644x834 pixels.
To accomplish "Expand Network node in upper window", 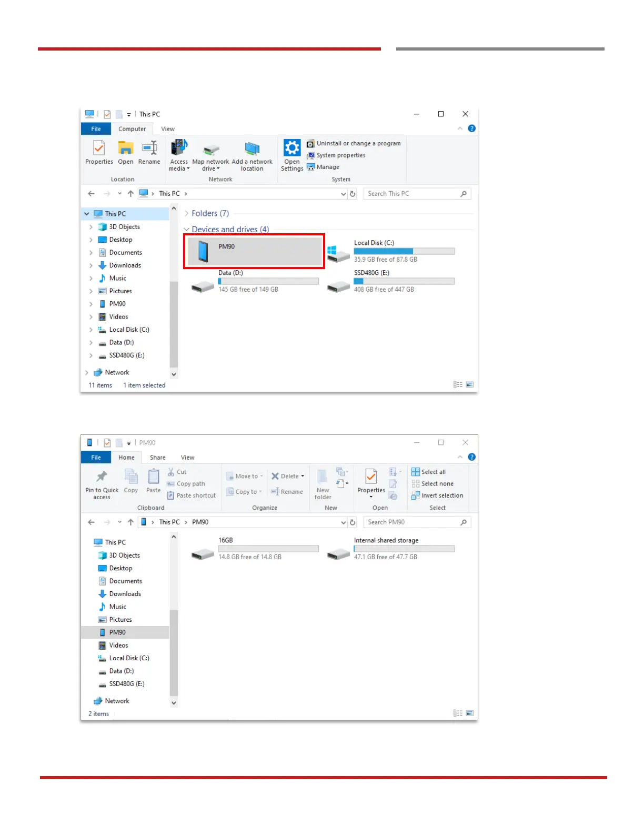I will tap(87, 372).
